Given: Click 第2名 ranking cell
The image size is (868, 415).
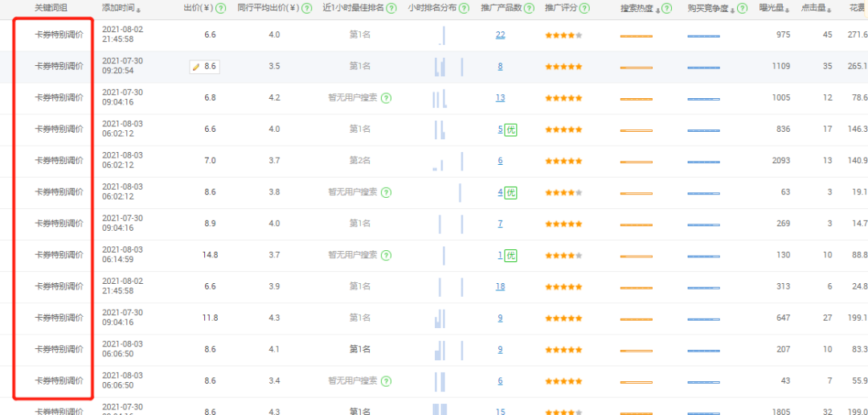Looking at the screenshot, I should point(360,161).
